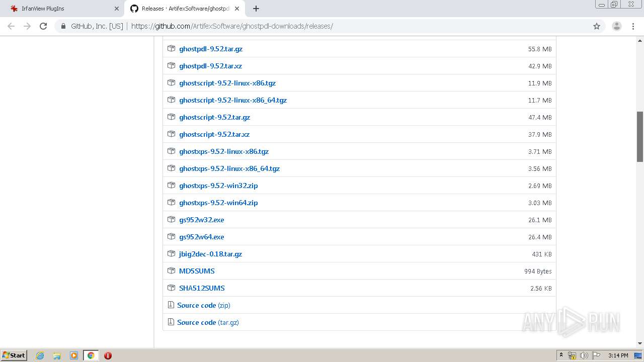
Task: Open the Windows Start menu
Action: pyautogui.click(x=14, y=355)
